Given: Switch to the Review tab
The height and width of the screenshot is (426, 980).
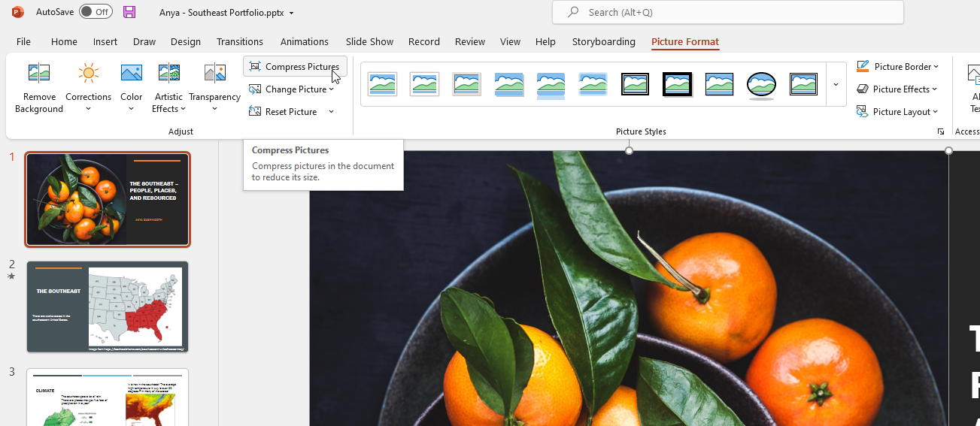Looking at the screenshot, I should pos(470,41).
